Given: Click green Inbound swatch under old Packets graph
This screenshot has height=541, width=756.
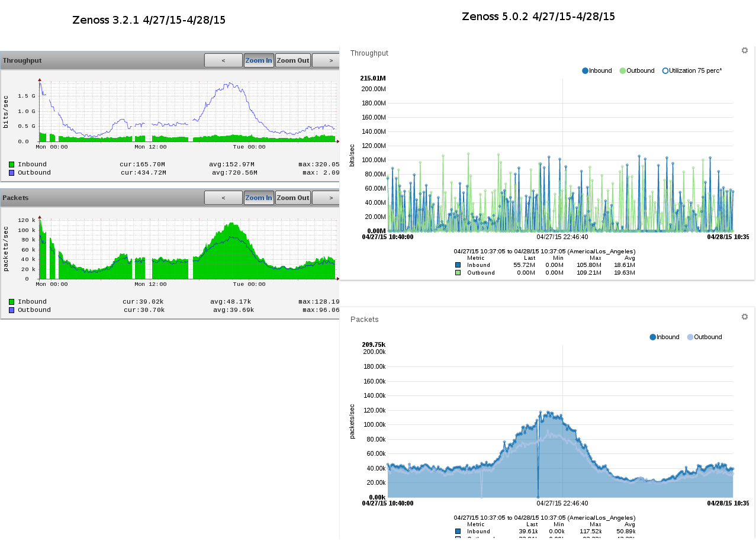Looking at the screenshot, I should tap(12, 302).
